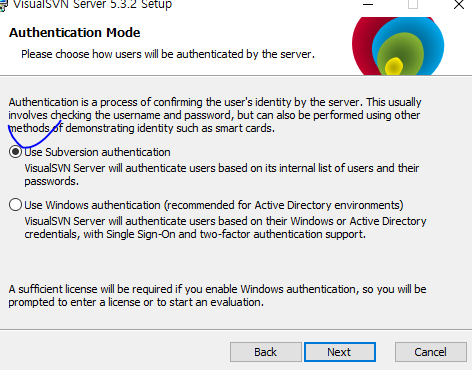Close the setup window
This screenshot has height=370, width=472.
pyautogui.click(x=459, y=5)
